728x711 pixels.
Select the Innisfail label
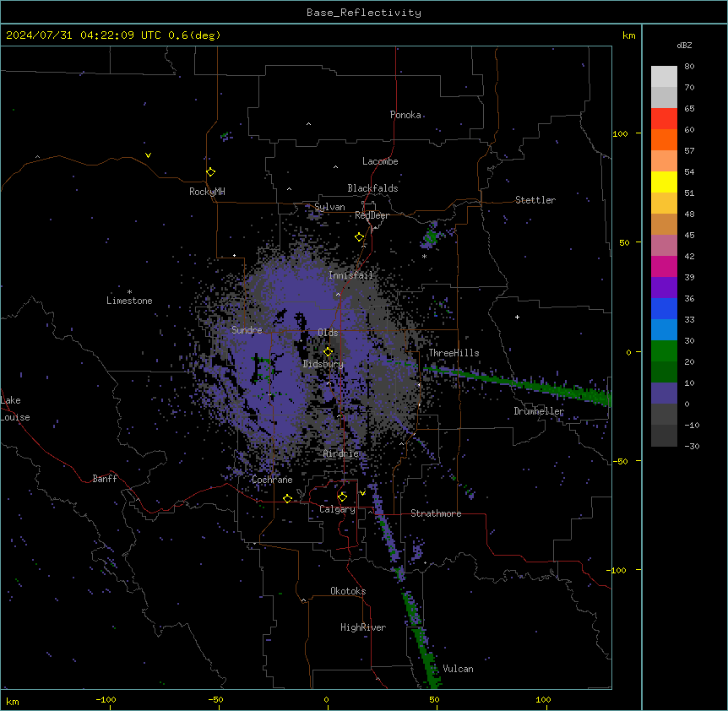click(350, 275)
